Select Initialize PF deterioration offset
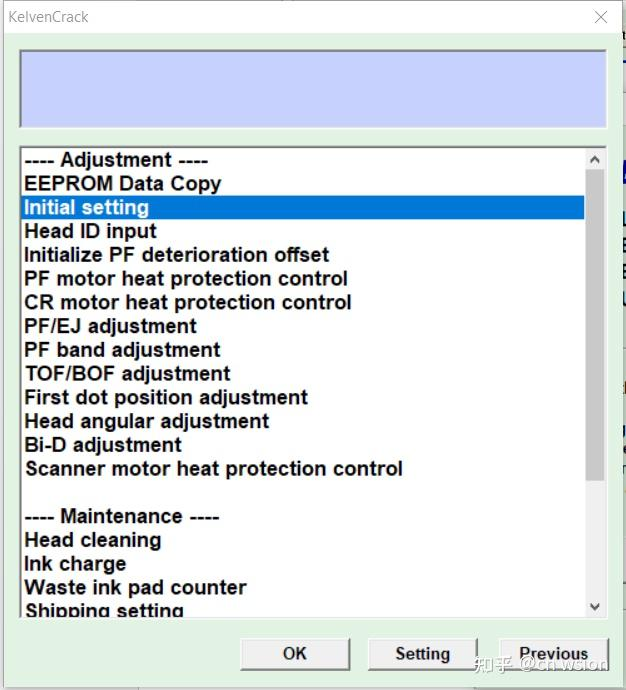Image resolution: width=626 pixels, height=690 pixels. (176, 255)
